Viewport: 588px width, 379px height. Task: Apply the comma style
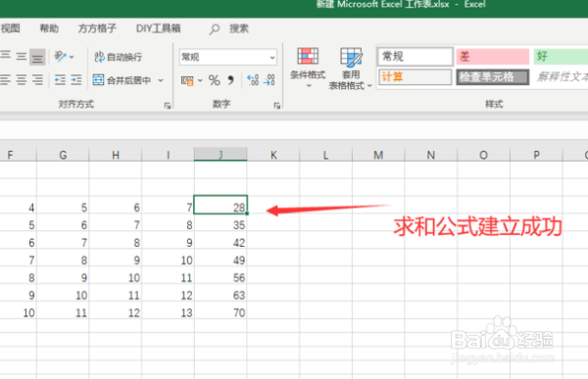230,80
